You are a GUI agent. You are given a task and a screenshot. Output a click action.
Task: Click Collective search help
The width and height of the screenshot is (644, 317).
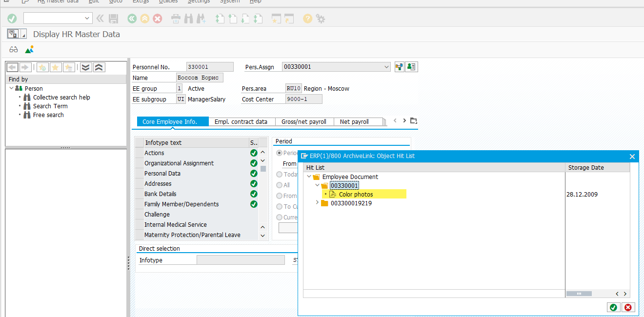click(61, 98)
